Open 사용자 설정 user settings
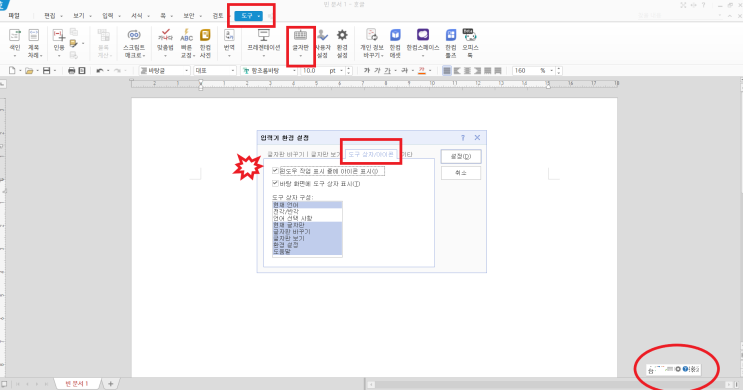The height and width of the screenshot is (390, 743). pyautogui.click(x=322, y=44)
